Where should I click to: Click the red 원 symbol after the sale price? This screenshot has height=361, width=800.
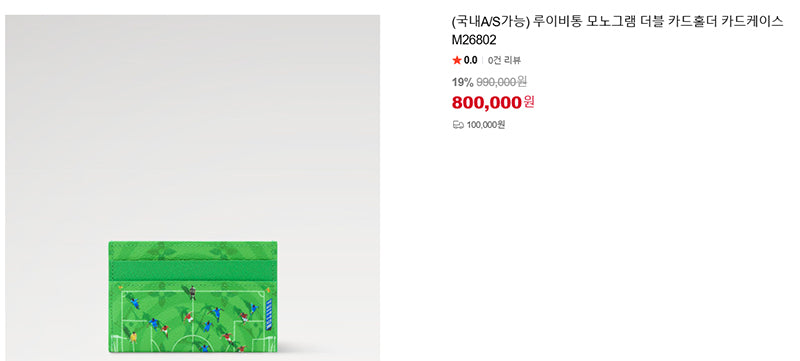tap(529, 102)
